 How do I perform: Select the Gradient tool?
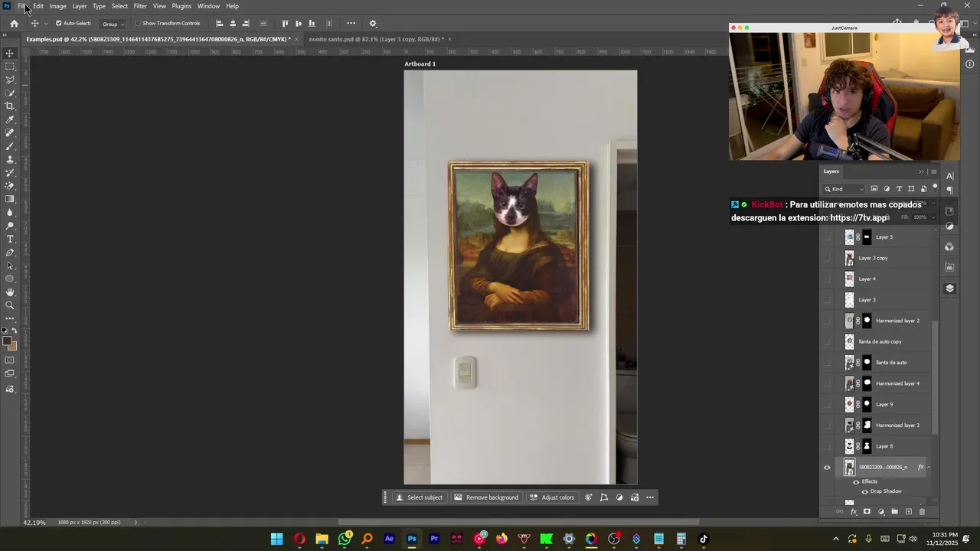pos(10,199)
